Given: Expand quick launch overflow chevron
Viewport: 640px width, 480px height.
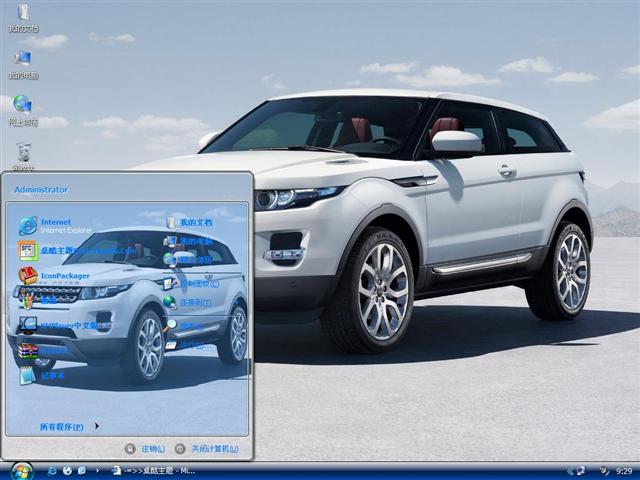Looking at the screenshot, I should point(97,471).
